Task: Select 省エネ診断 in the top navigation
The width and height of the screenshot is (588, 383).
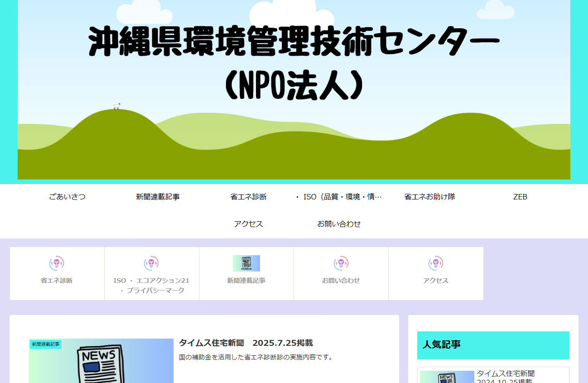Action: (248, 197)
